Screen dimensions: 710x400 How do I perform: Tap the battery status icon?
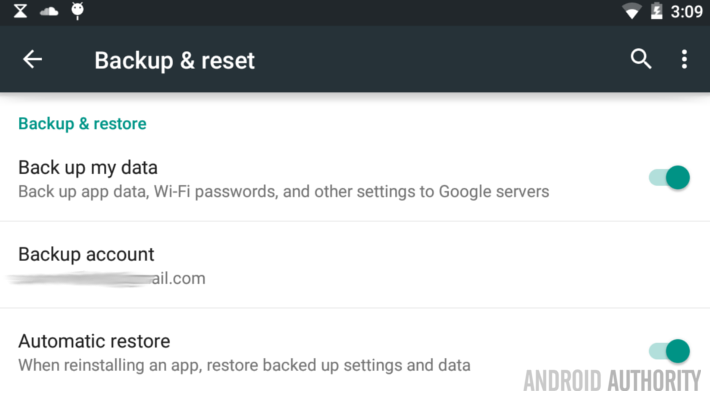657,12
